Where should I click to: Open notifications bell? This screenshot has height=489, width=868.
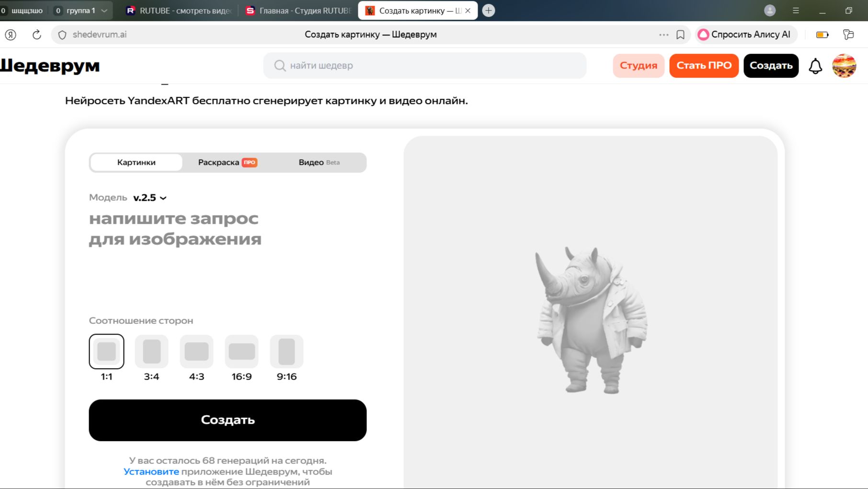click(815, 66)
